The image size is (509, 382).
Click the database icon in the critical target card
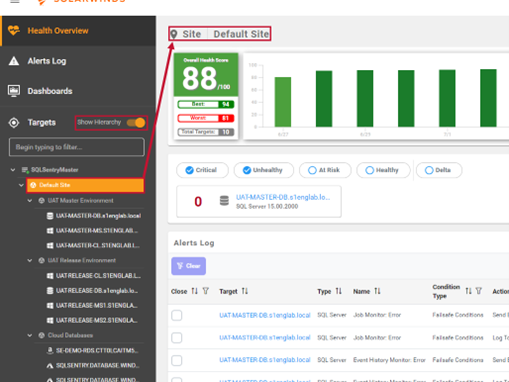(x=224, y=201)
